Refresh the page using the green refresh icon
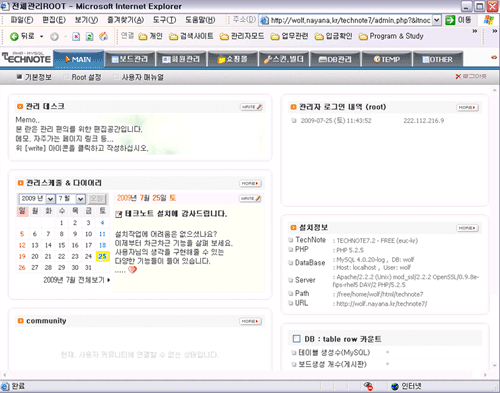Screen dimensions: 500x393 89,36
